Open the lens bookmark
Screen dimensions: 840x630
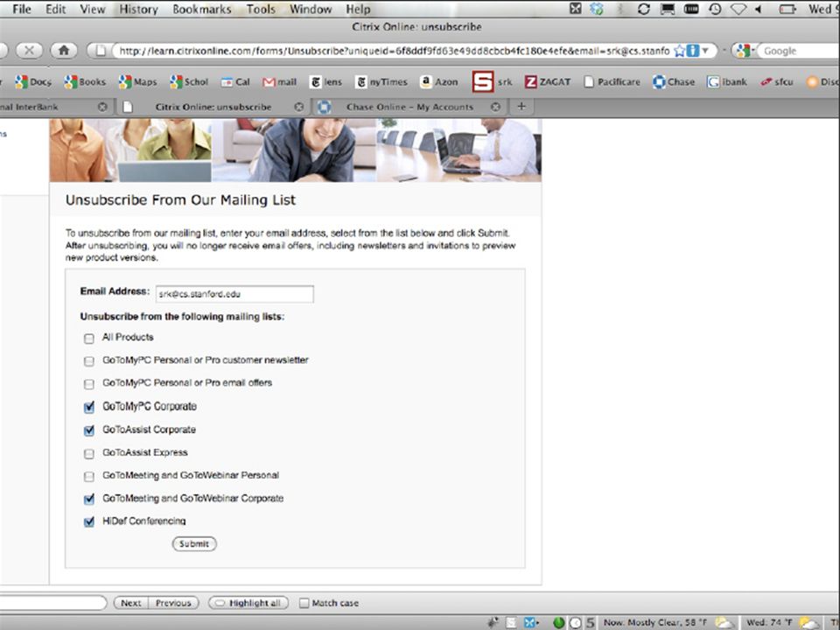[325, 82]
